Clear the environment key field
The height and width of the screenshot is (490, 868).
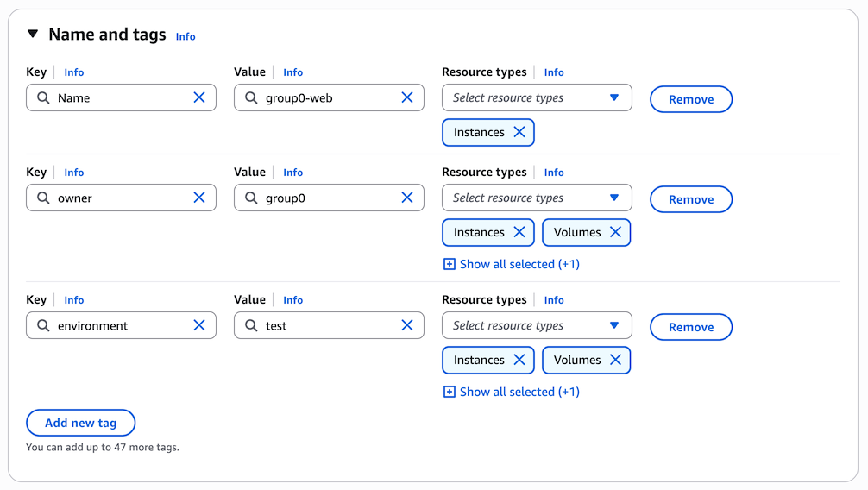coord(199,325)
